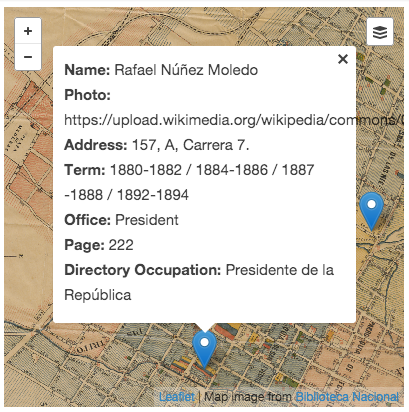Viewport: 409px width, 412px height.
Task: Click the Office value President
Action: click(147, 220)
